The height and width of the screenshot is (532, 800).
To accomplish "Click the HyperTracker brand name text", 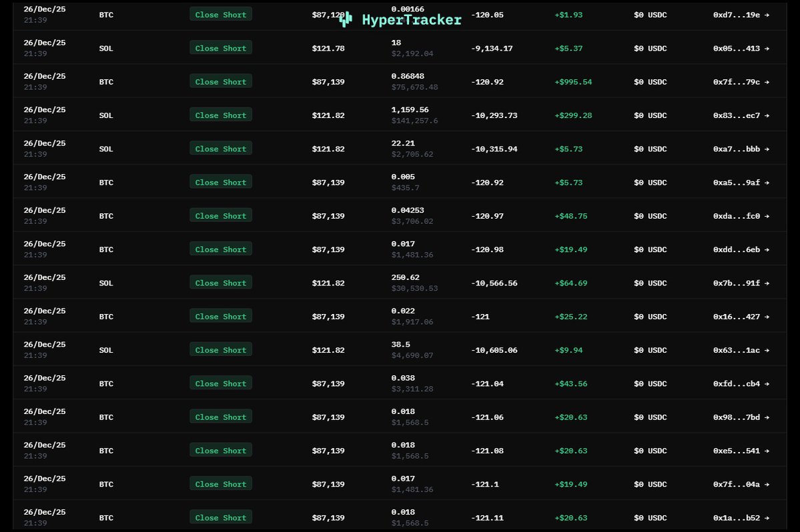I will pos(412,20).
